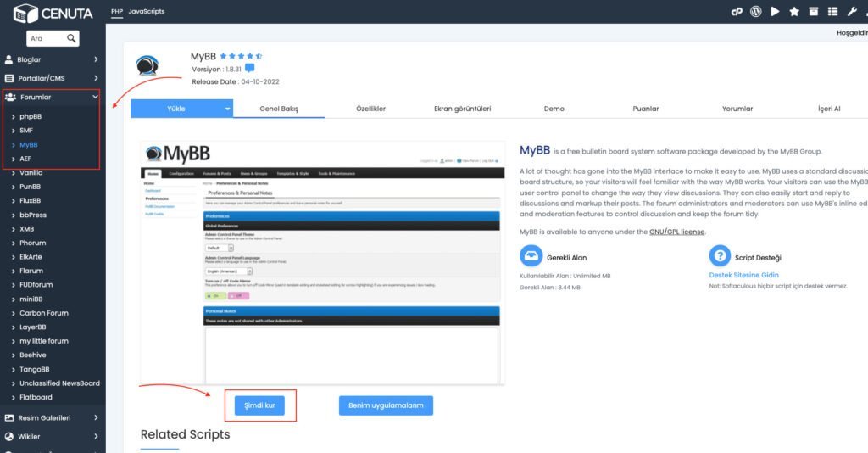This screenshot has height=453, width=868.
Task: Select ElkArte in the forum list
Action: click(x=31, y=256)
